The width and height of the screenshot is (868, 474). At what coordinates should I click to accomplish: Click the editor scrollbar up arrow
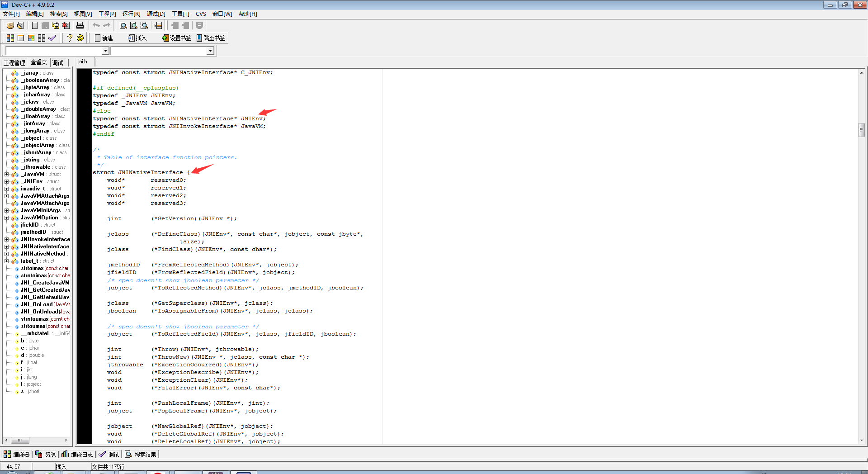[x=861, y=73]
